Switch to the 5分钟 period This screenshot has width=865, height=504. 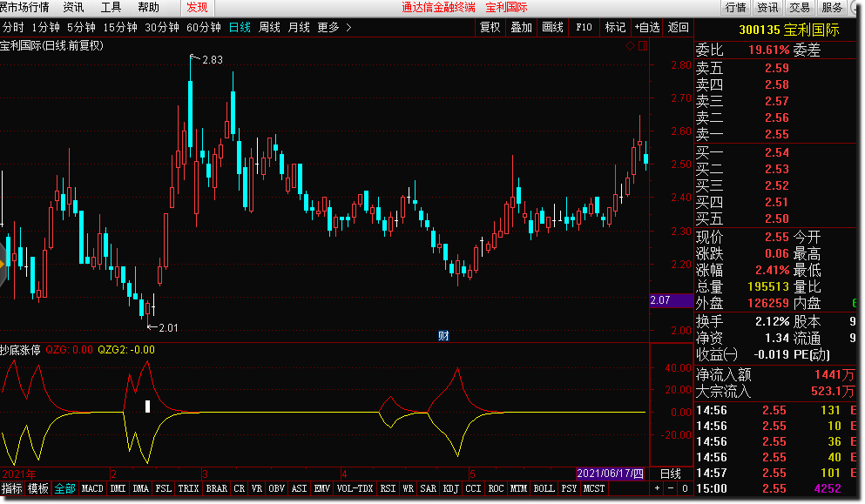[81, 28]
